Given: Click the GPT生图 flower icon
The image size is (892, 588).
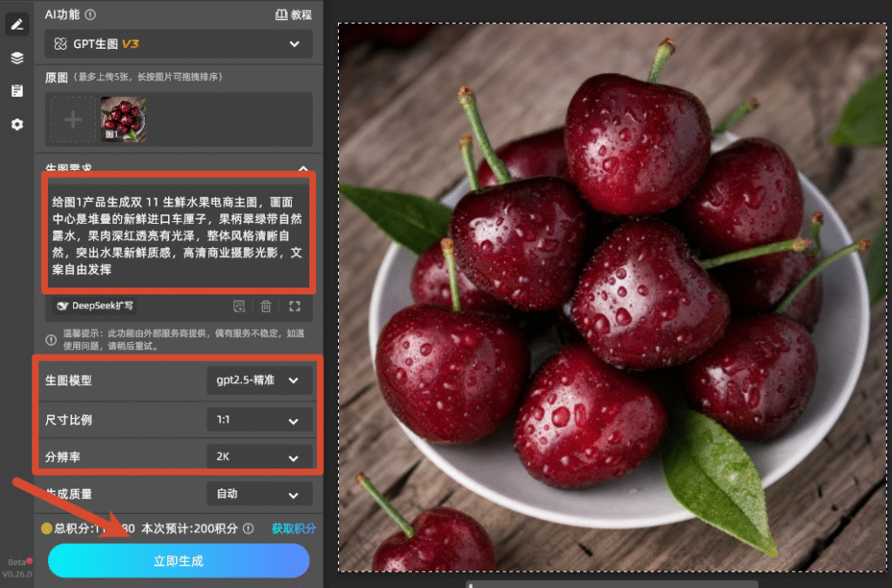Looking at the screenshot, I should click(60, 44).
